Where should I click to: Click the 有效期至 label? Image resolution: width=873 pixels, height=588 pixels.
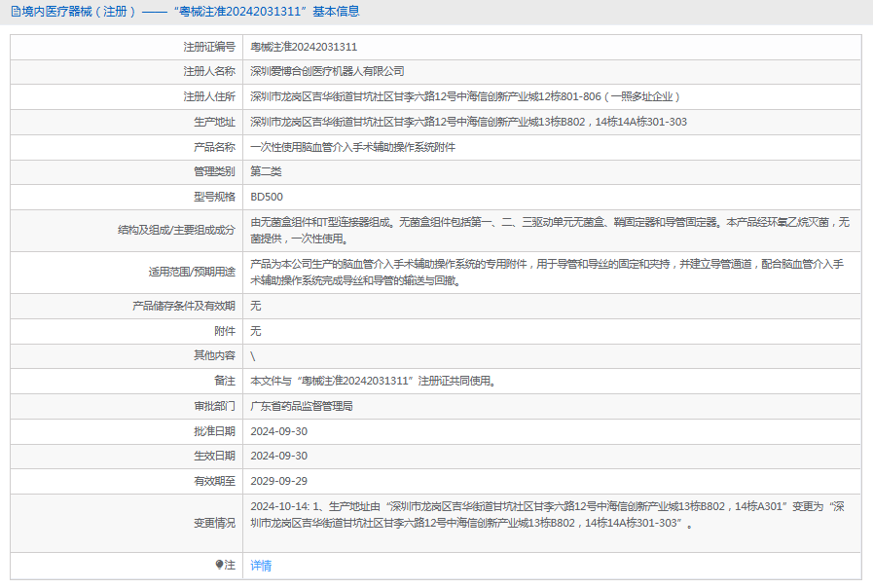[214, 481]
